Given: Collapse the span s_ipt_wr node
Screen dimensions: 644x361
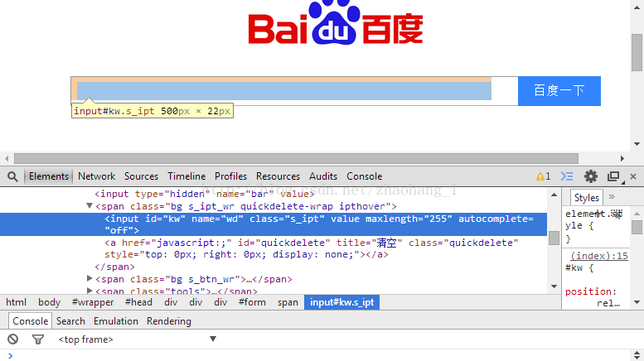Looking at the screenshot, I should click(90, 206).
